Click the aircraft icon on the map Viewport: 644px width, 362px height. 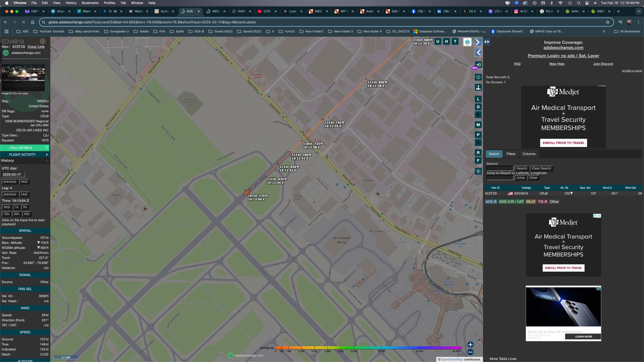[247, 192]
